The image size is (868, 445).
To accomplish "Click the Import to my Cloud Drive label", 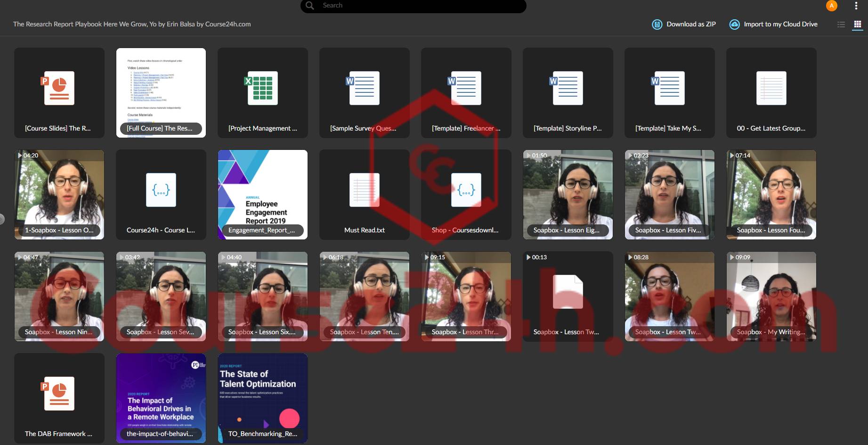I will coord(780,24).
